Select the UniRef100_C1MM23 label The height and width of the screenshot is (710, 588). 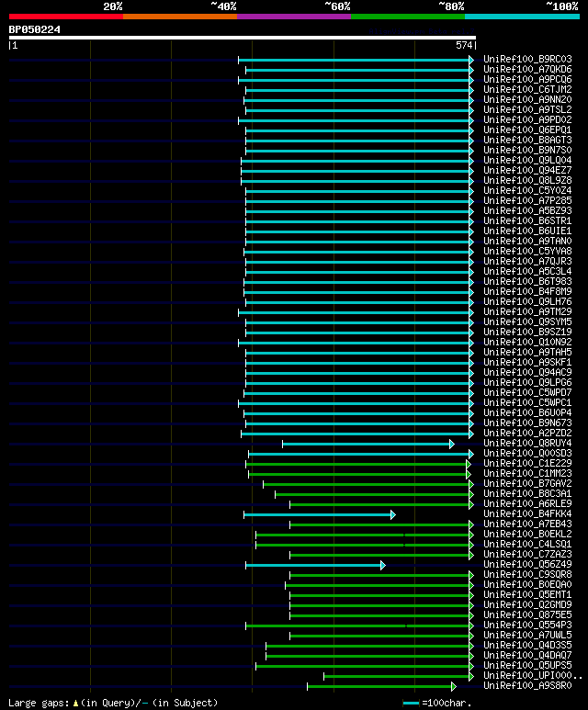tap(527, 474)
